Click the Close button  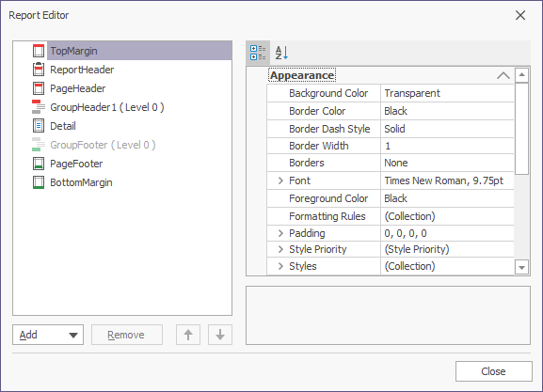(x=493, y=371)
